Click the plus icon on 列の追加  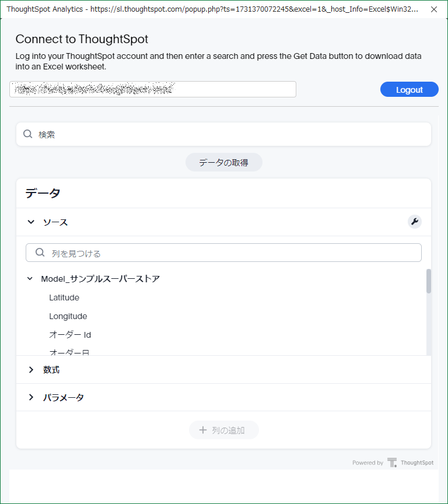coord(203,430)
